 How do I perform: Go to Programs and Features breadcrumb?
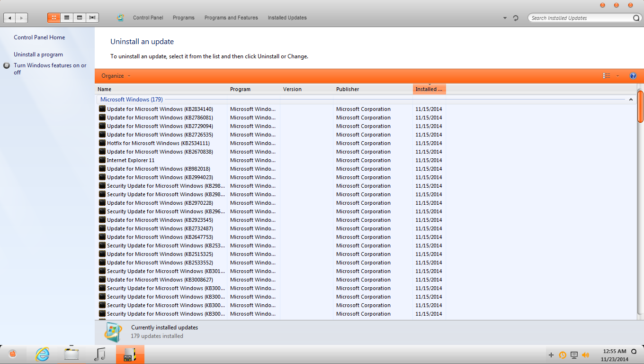[x=231, y=18]
